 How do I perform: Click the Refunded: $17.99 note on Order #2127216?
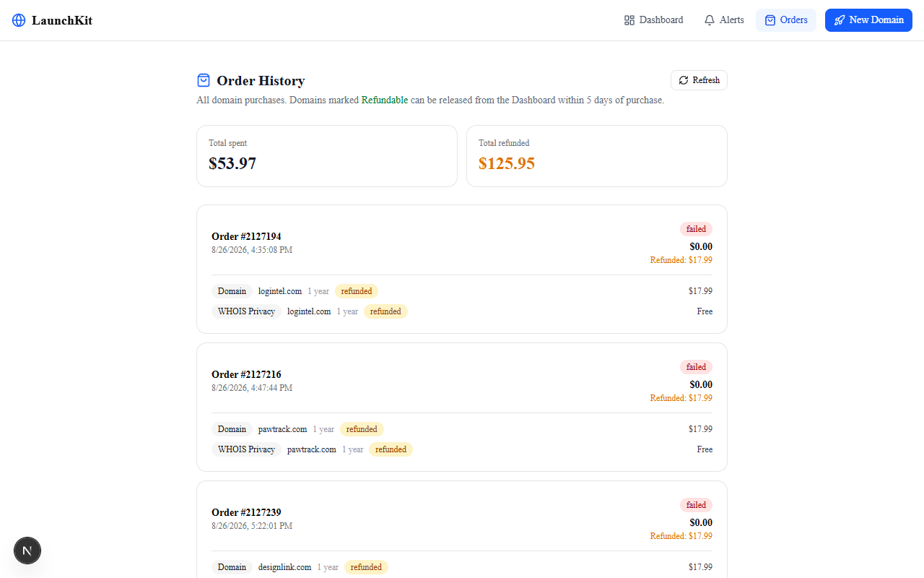click(x=681, y=398)
